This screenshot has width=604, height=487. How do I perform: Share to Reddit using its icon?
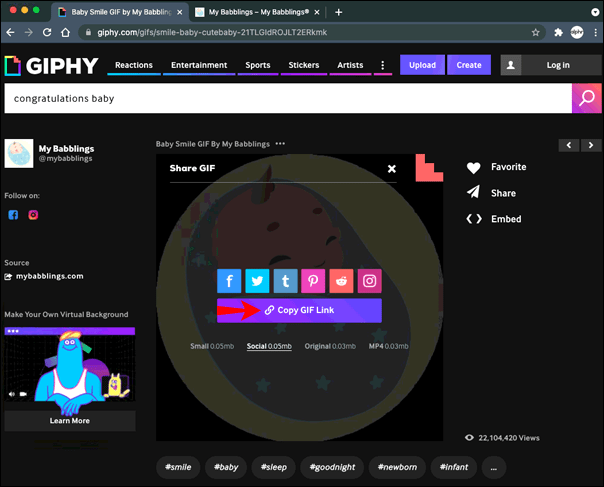click(341, 282)
